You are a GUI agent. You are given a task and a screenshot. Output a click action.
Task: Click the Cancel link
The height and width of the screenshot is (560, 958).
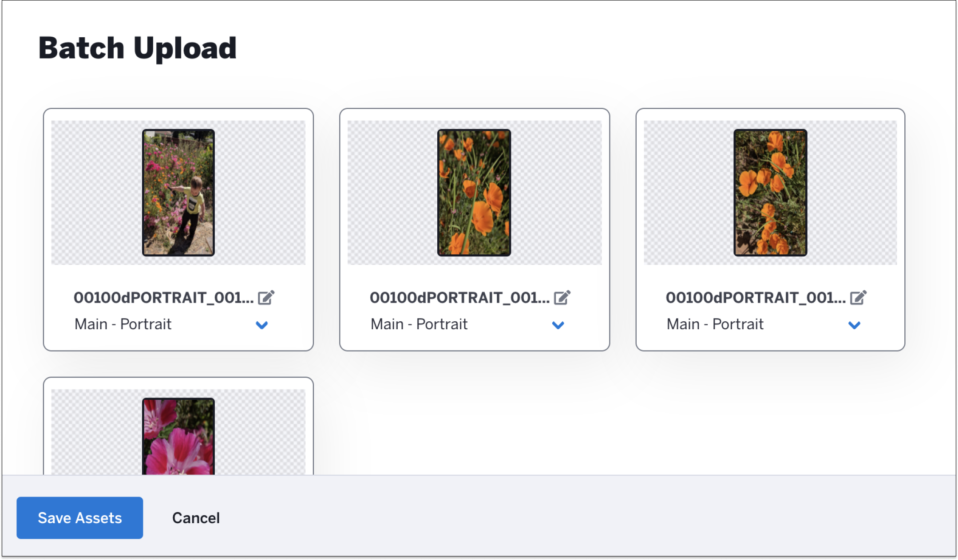coord(196,518)
